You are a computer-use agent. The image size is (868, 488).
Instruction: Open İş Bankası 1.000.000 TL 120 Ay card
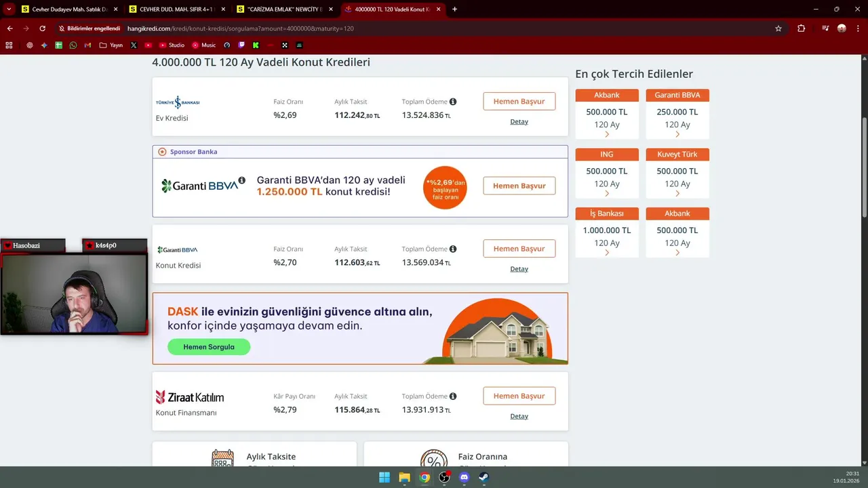(607, 232)
